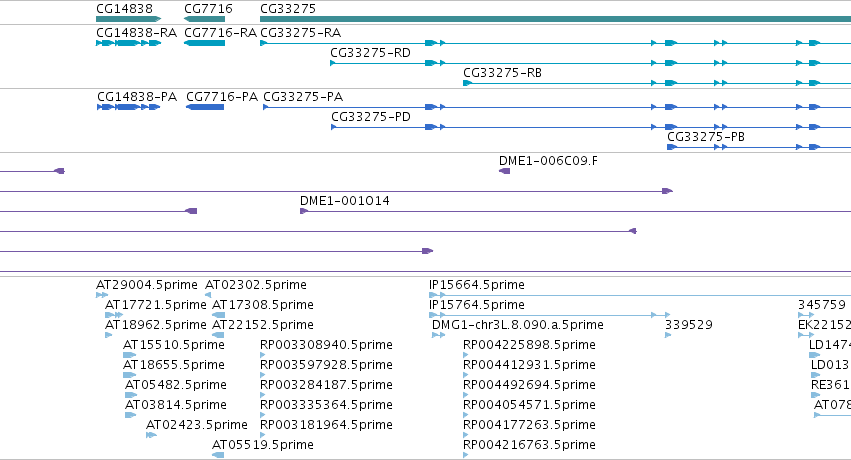
Task: Click the DMG1-chr3L.8.090.a.5prime label
Action: pyautogui.click(x=518, y=325)
